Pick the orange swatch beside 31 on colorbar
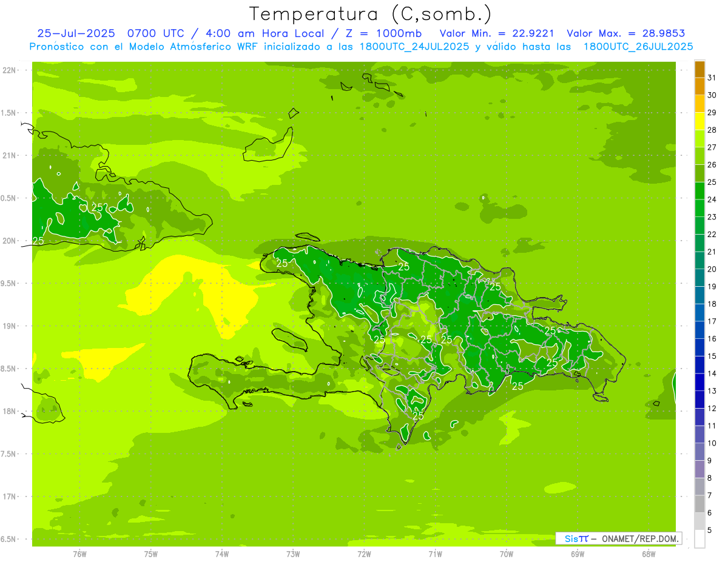The width and height of the screenshot is (728, 562). (x=699, y=70)
